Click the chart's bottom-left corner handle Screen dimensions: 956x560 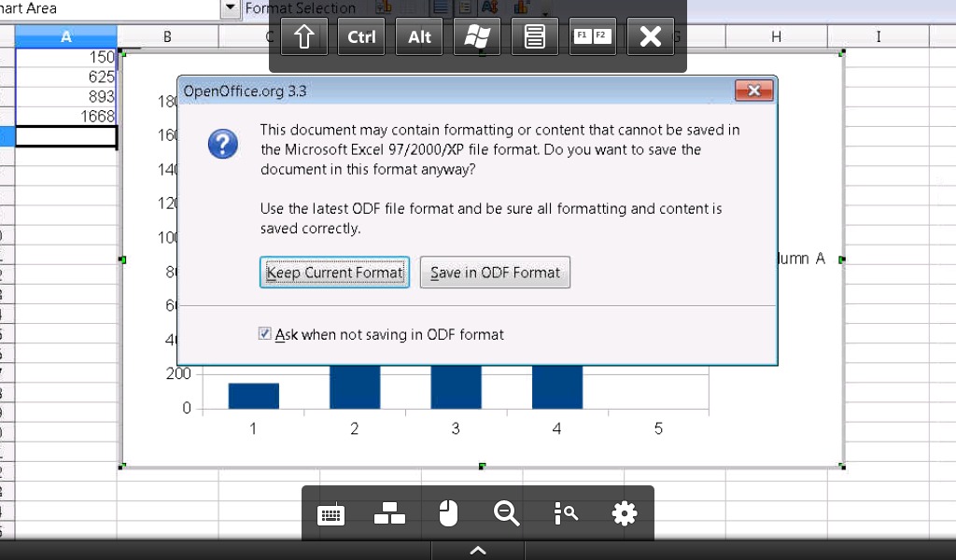122,466
